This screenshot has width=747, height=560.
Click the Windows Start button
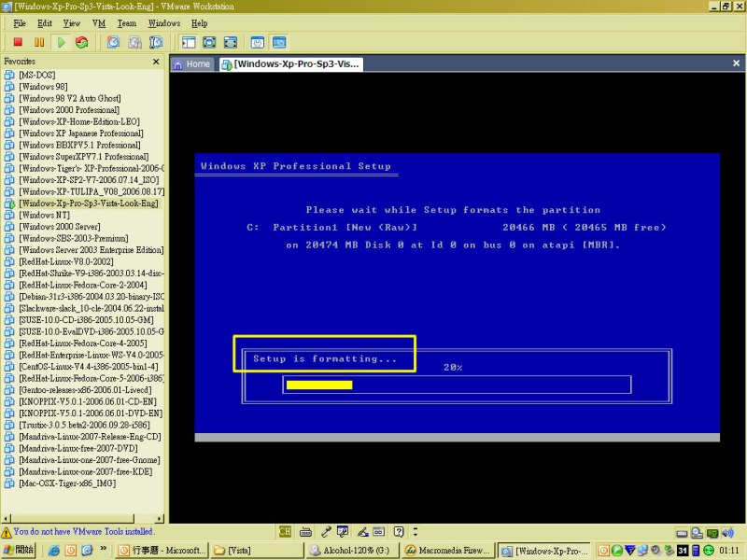(x=18, y=550)
